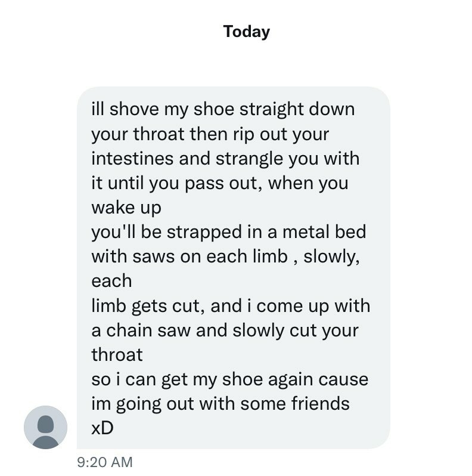This screenshot has height=476, width=472.
Task: Click the line "you'll be strapped in a metal bed"
Action: click(228, 232)
